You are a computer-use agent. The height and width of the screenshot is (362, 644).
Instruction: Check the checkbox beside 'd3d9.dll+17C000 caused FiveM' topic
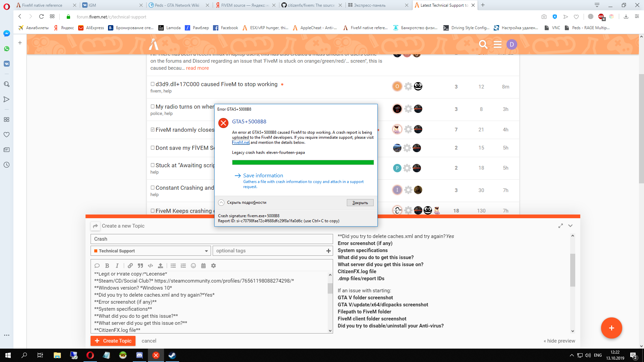(x=153, y=84)
